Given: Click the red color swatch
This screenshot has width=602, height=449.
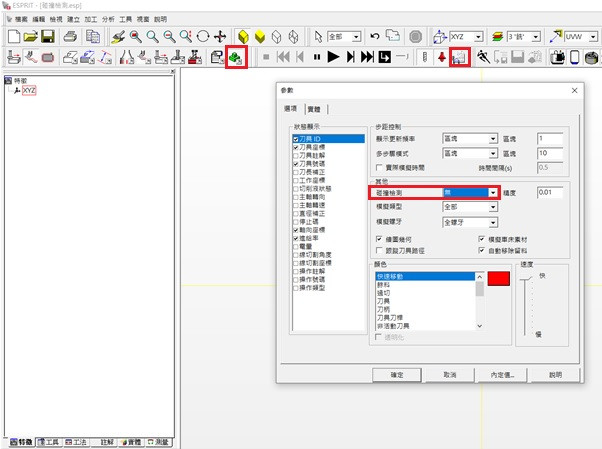Looking at the screenshot, I should click(500, 279).
